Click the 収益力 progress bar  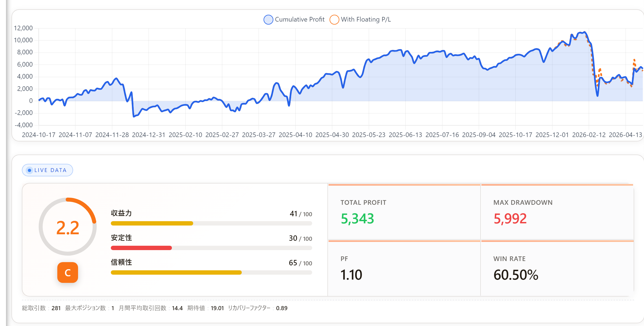[211, 223]
